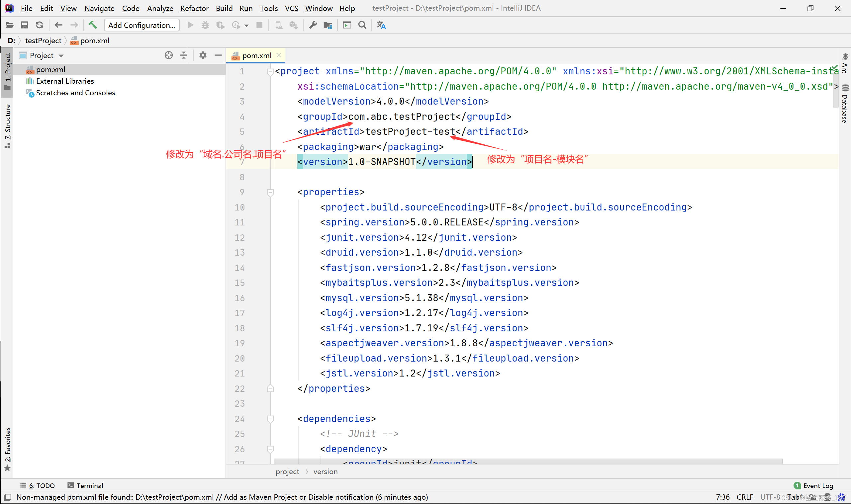Hide the Project panel with minus icon
Screen dimensions: 851x504
(x=218, y=55)
